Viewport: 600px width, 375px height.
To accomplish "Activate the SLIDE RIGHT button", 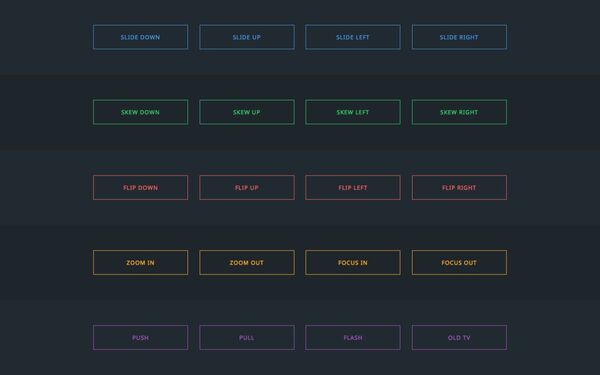I will (x=459, y=37).
